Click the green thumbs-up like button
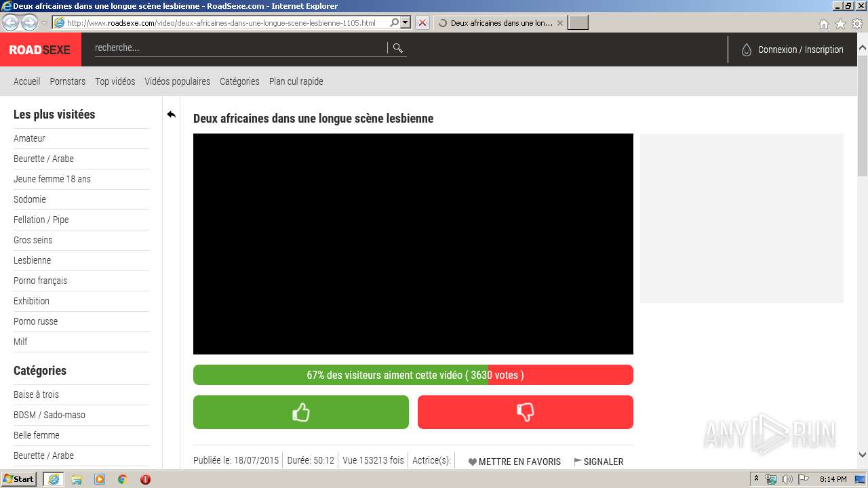This screenshot has width=868, height=488. 301,412
